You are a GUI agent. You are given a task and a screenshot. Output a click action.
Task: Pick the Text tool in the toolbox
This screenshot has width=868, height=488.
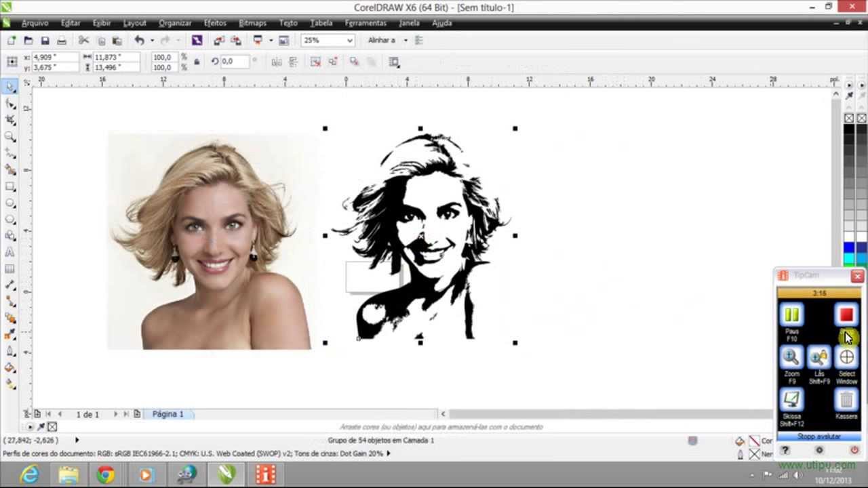[x=10, y=252]
